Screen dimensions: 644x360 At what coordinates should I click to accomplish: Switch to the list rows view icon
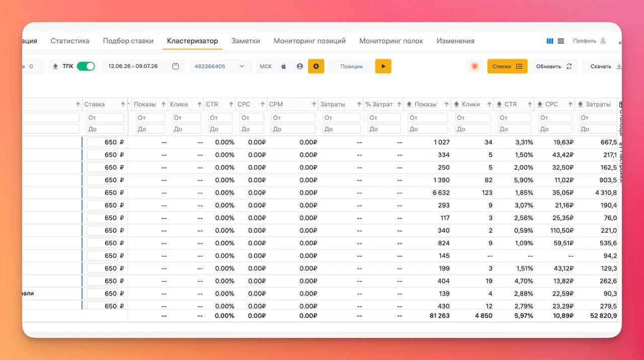(x=561, y=41)
